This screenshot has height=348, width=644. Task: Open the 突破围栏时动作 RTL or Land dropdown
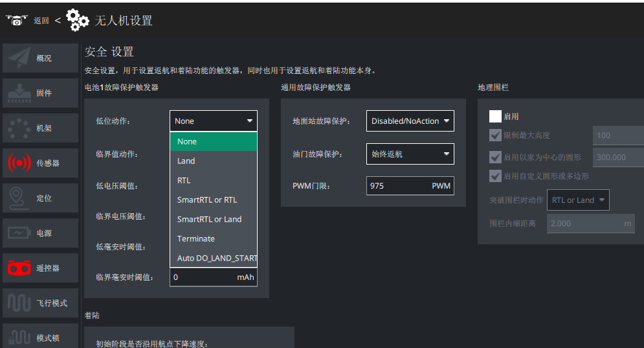578,200
